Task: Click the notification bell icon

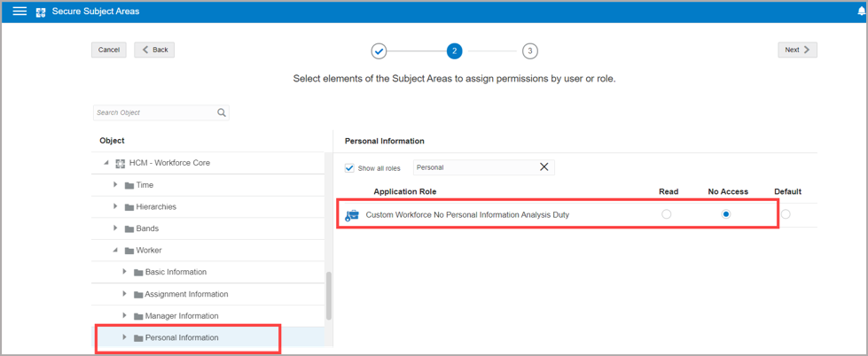Action: (861, 12)
